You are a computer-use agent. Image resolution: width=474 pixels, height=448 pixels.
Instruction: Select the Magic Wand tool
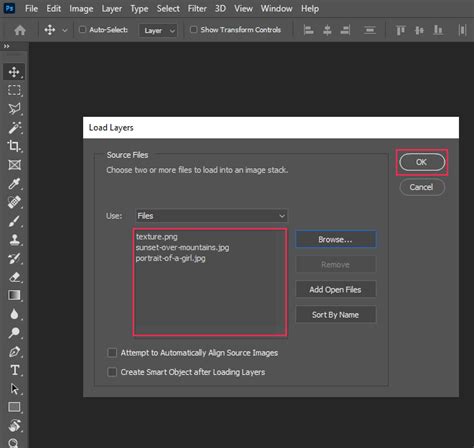coord(14,127)
